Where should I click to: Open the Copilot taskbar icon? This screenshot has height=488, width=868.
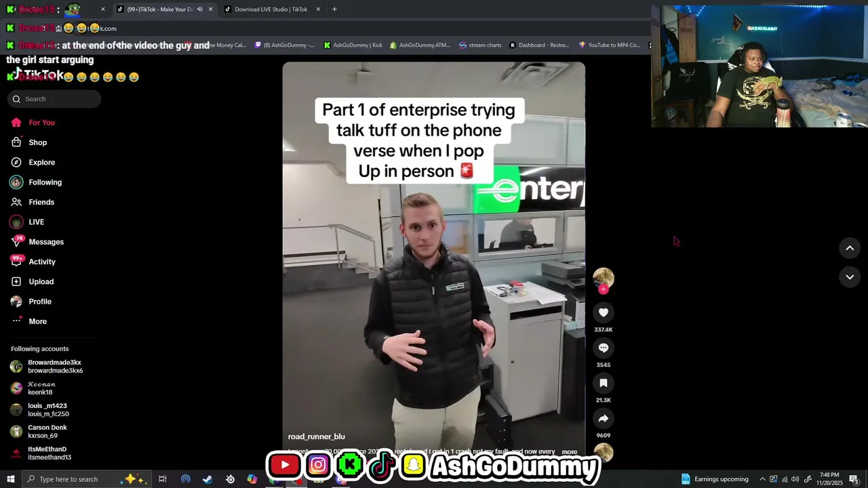click(x=252, y=479)
